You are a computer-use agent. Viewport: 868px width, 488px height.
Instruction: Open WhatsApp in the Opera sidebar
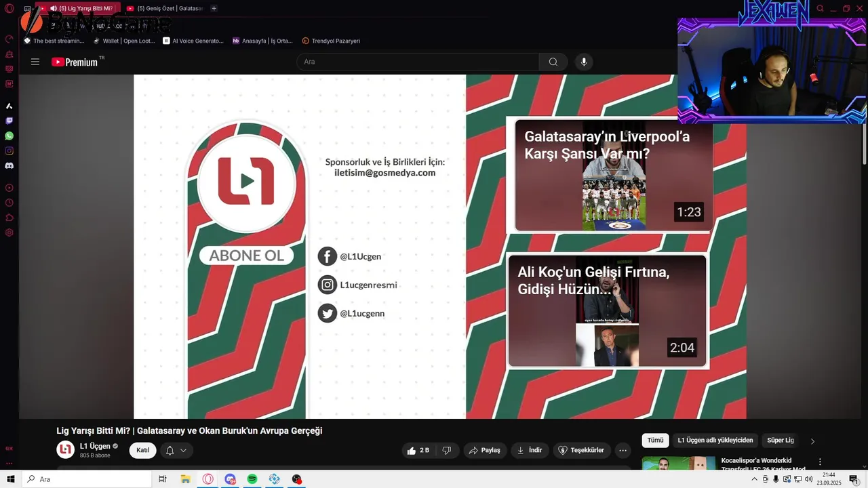[x=9, y=136]
